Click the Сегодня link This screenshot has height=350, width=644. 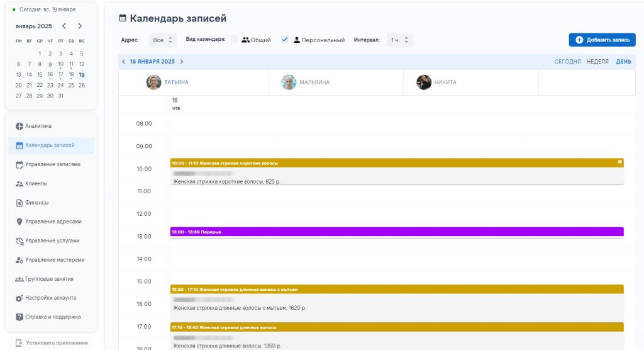point(567,62)
